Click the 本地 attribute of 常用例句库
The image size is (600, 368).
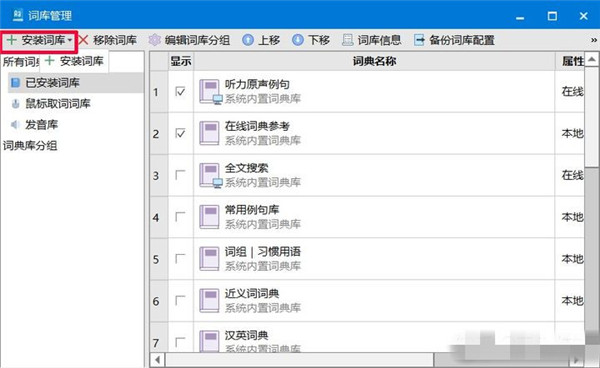point(572,217)
